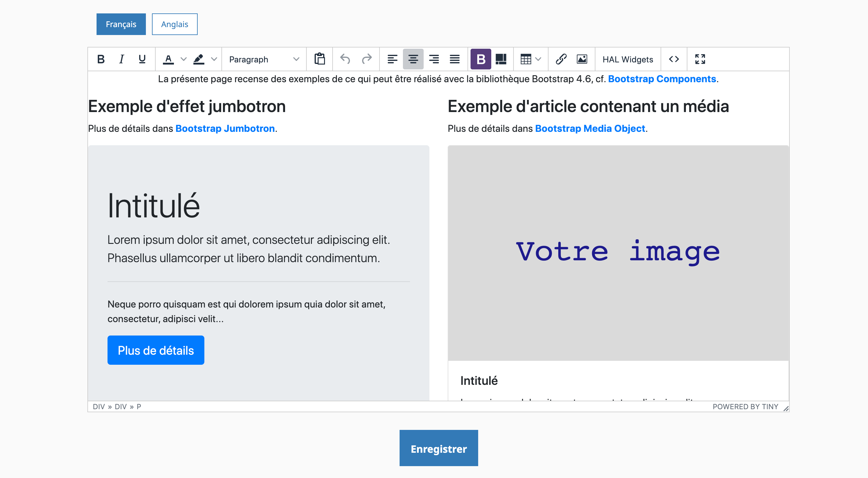Click the Lorem ipsum paragraph text

click(249, 249)
